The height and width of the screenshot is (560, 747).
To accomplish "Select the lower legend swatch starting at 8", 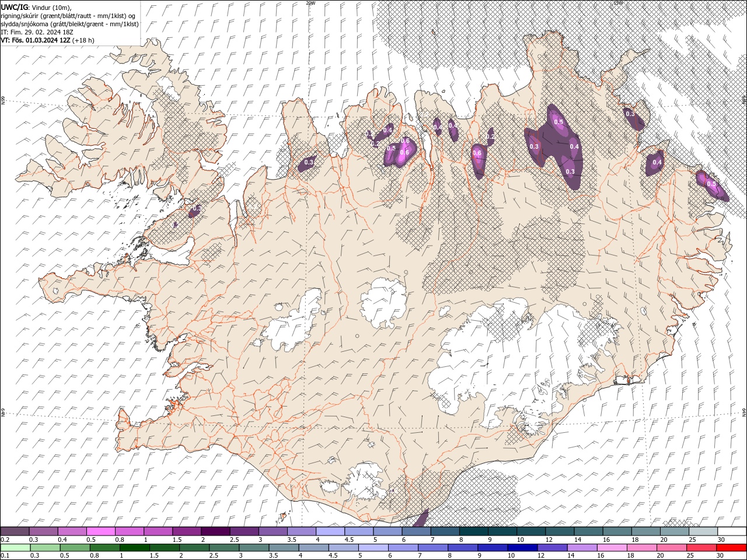I will [462, 547].
